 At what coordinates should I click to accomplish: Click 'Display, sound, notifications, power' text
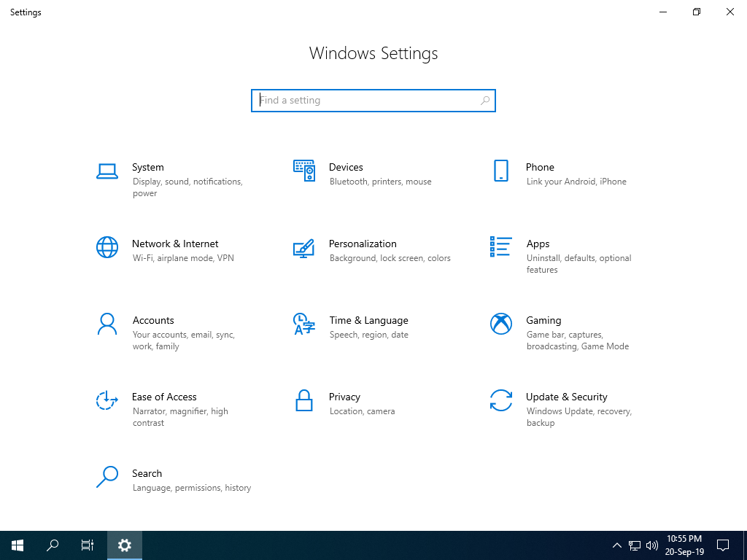pos(187,187)
